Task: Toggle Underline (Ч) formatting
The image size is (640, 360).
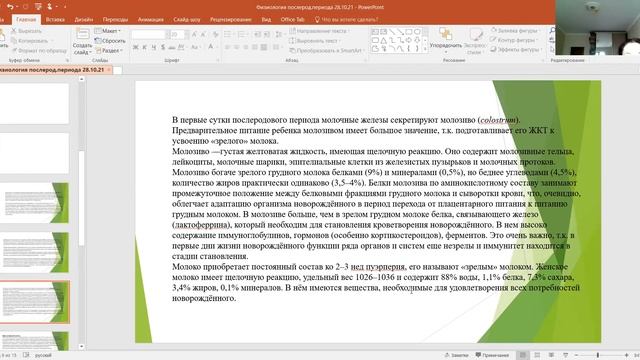Action: pyautogui.click(x=154, y=47)
